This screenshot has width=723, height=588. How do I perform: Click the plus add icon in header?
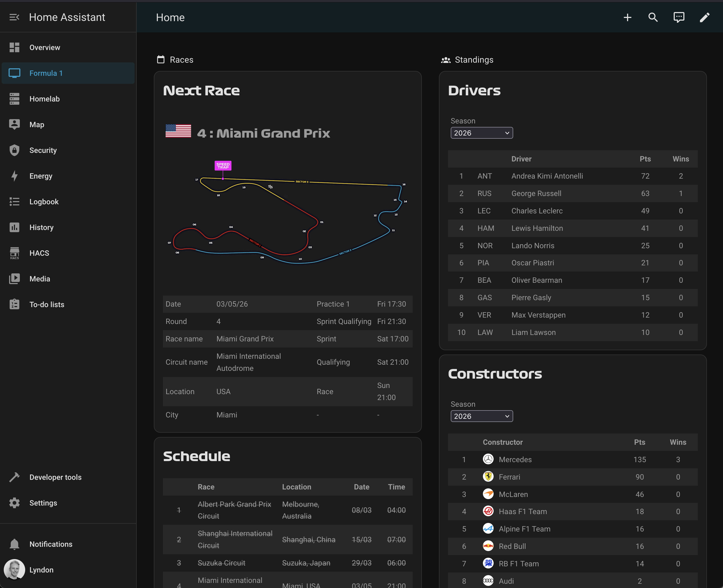[x=627, y=18]
